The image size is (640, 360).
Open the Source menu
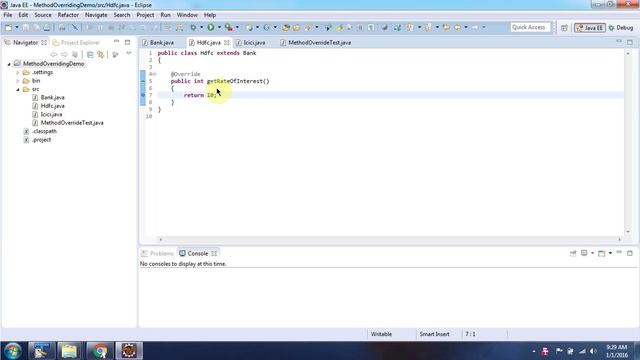[x=43, y=15]
